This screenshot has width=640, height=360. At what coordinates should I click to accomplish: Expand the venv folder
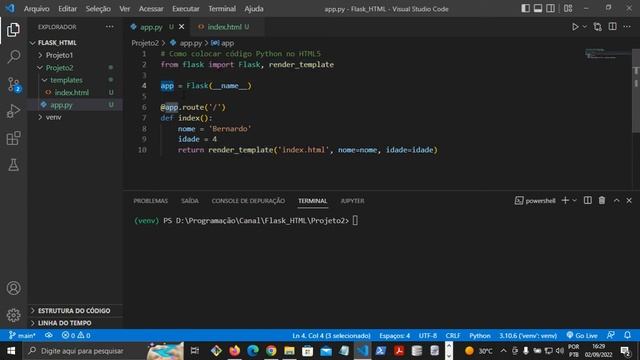pyautogui.click(x=75, y=117)
